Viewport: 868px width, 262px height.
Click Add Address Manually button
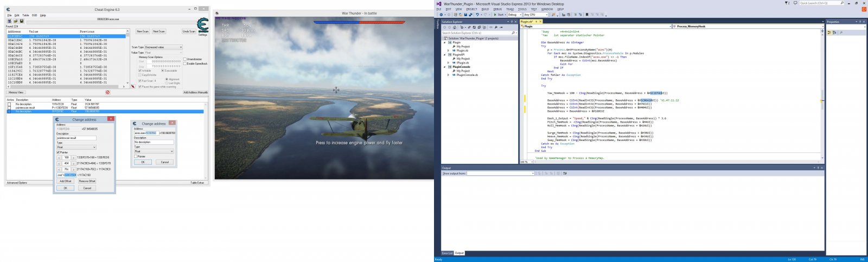[195, 92]
